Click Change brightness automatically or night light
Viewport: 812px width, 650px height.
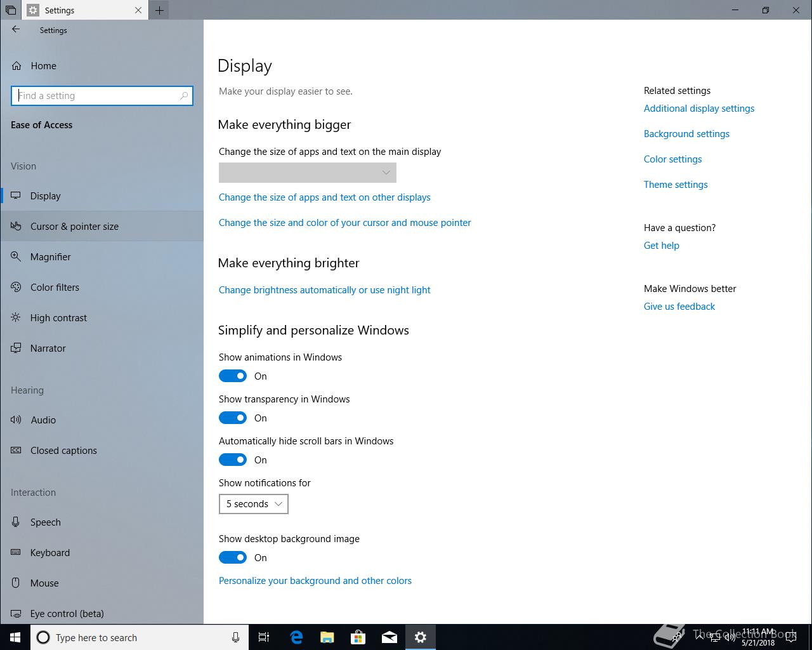tap(324, 290)
